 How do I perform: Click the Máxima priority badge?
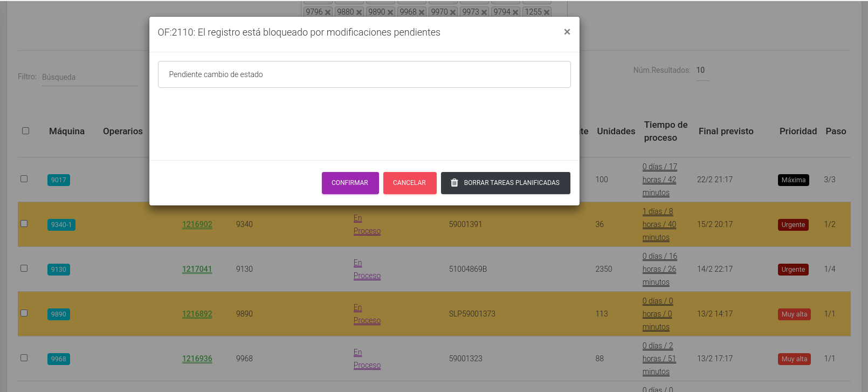794,180
